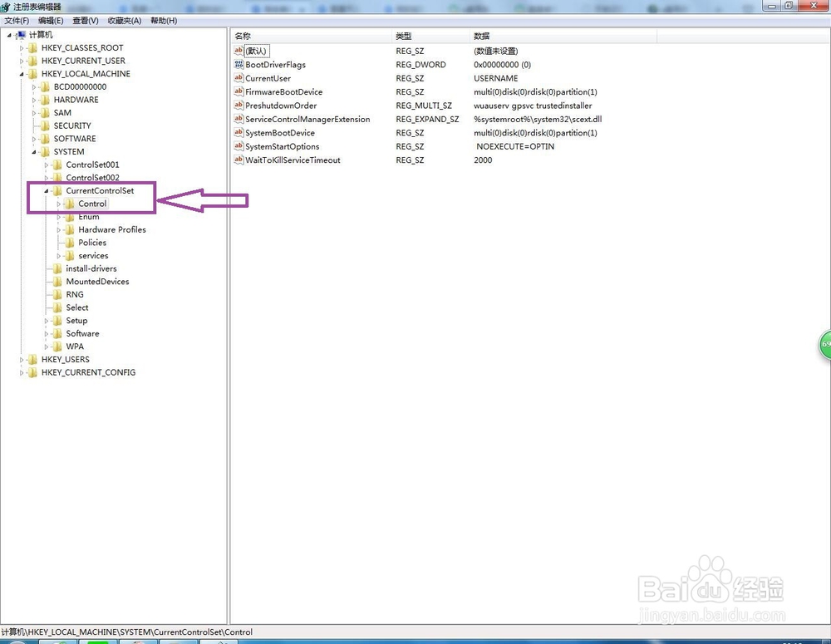The height and width of the screenshot is (644, 831).
Task: Click the 类型 column header
Action: (430, 36)
